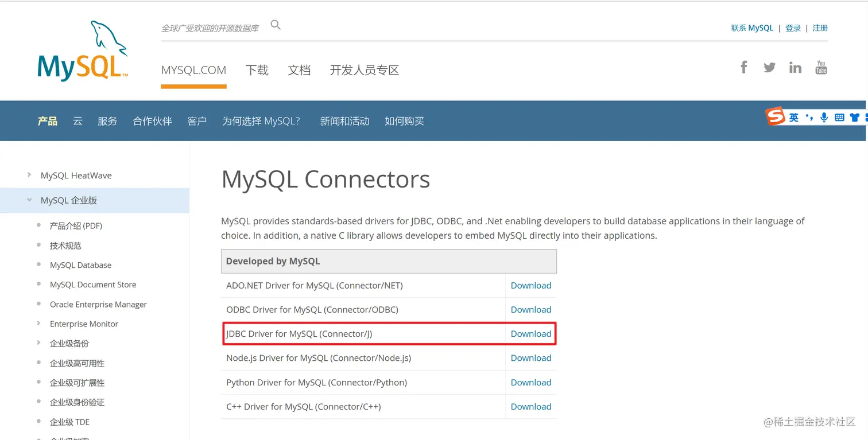Open the MySQL LinkedIn icon
The width and height of the screenshot is (868, 440).
point(795,67)
